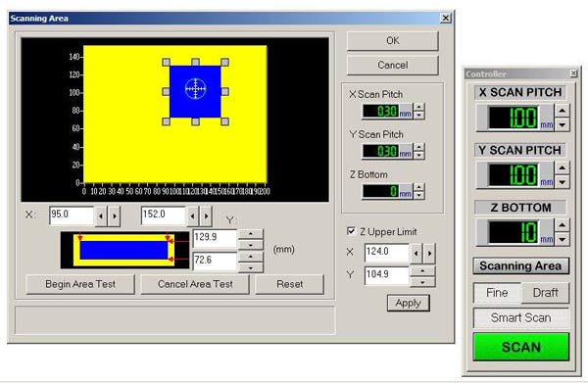Decrease Z Bottom in Scanning Area dialog

[x=418, y=195]
